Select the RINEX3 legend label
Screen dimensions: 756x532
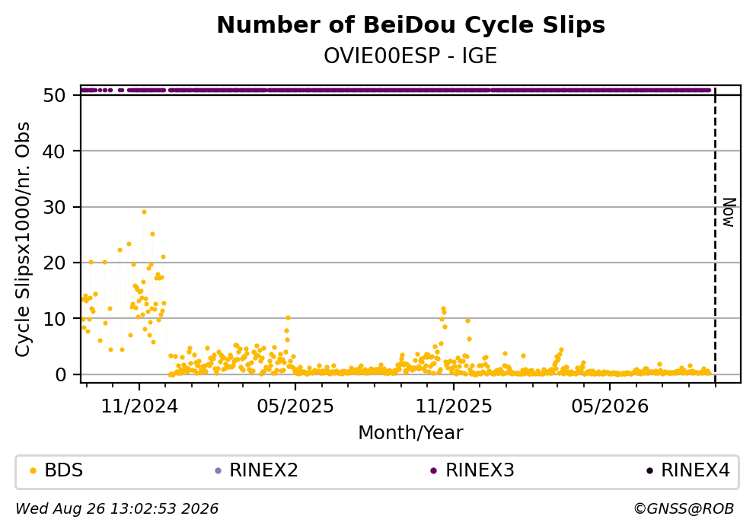click(480, 470)
